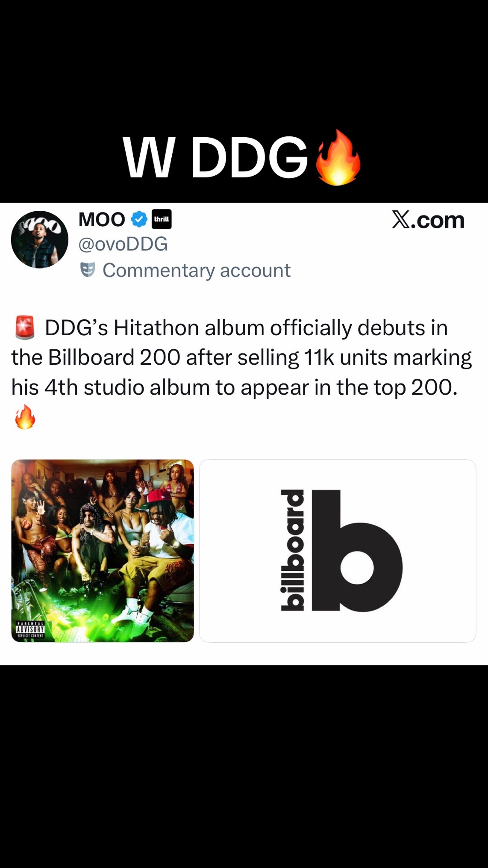This screenshot has height=868, width=488.
Task: Click the black thrill affiliation badge
Action: click(162, 219)
